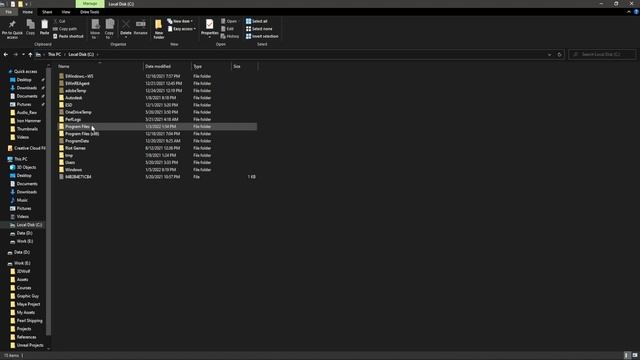Click the Back navigation arrow
The image size is (640, 360).
tap(6, 54)
